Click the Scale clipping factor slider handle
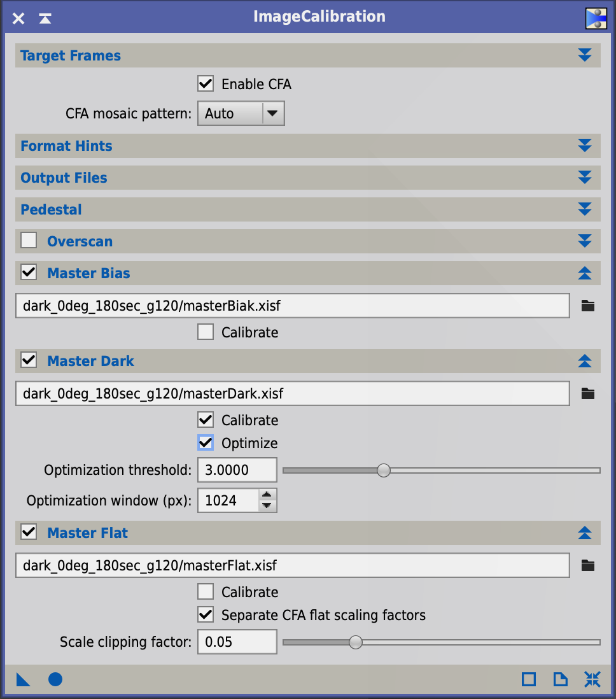616x699 pixels. coord(356,642)
